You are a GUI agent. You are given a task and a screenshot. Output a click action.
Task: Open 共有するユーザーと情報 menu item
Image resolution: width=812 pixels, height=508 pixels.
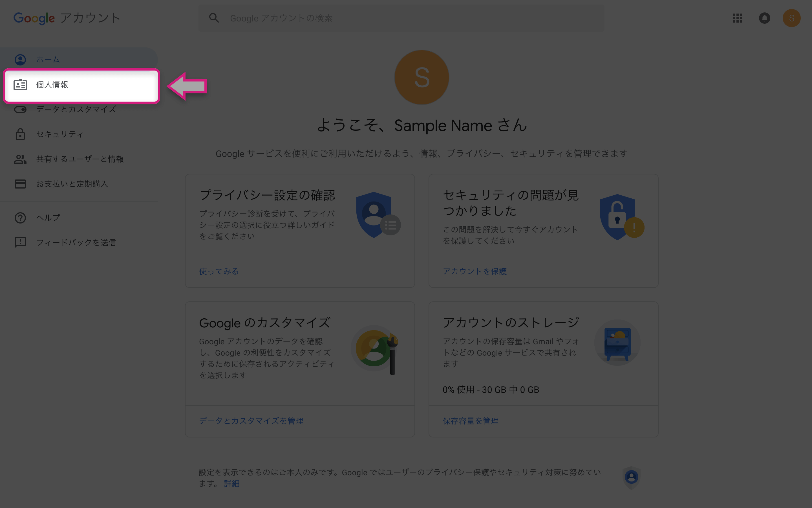(x=79, y=159)
